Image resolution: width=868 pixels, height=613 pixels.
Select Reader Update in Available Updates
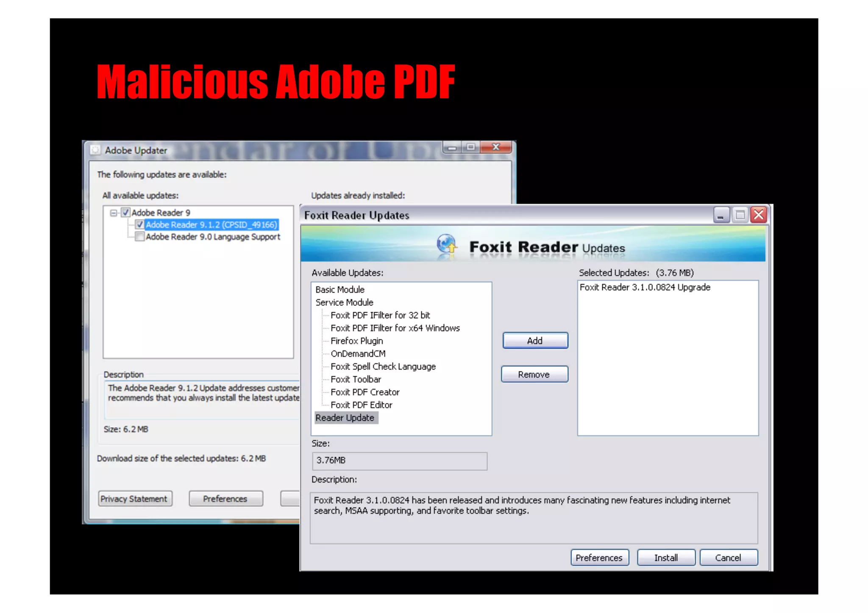click(x=346, y=418)
